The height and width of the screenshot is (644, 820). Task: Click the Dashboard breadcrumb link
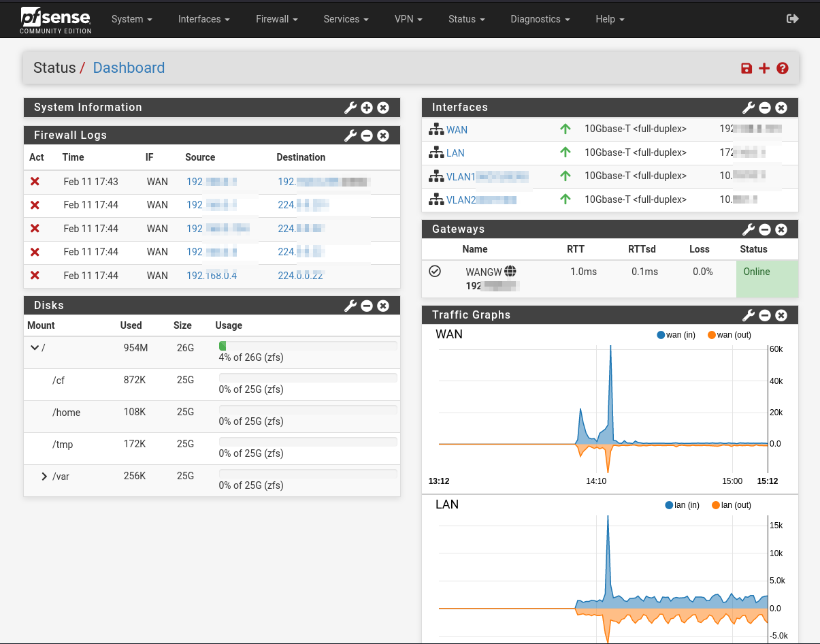click(x=129, y=68)
